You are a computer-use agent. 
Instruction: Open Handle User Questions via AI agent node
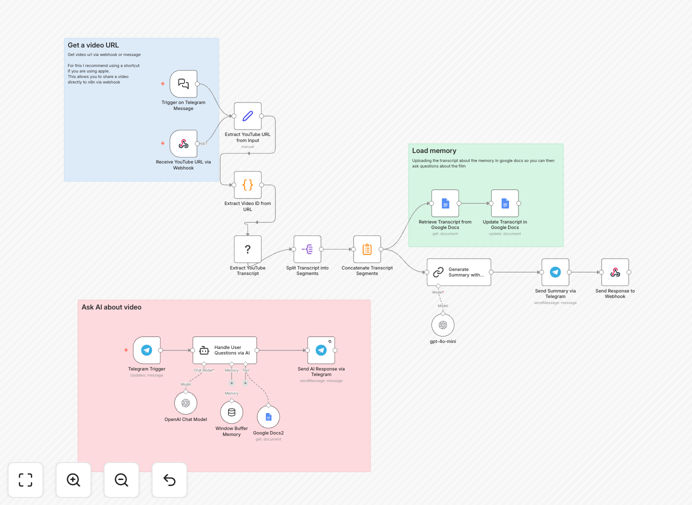pyautogui.click(x=225, y=350)
